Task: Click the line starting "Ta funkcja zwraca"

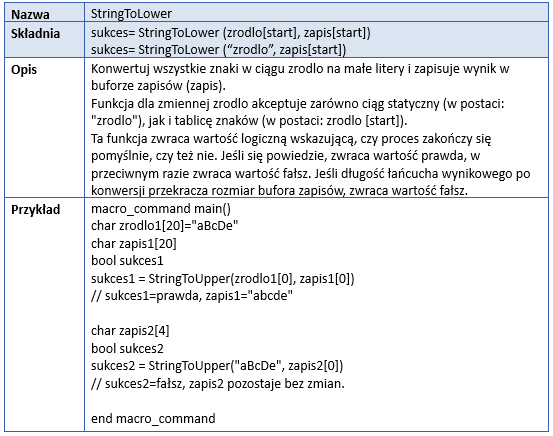Action: [291, 139]
